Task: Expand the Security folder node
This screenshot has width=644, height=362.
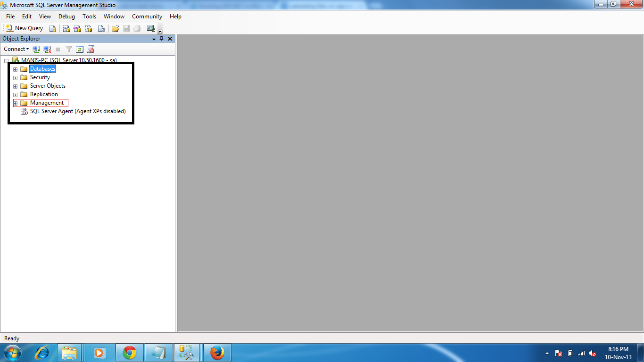Action: click(x=15, y=78)
